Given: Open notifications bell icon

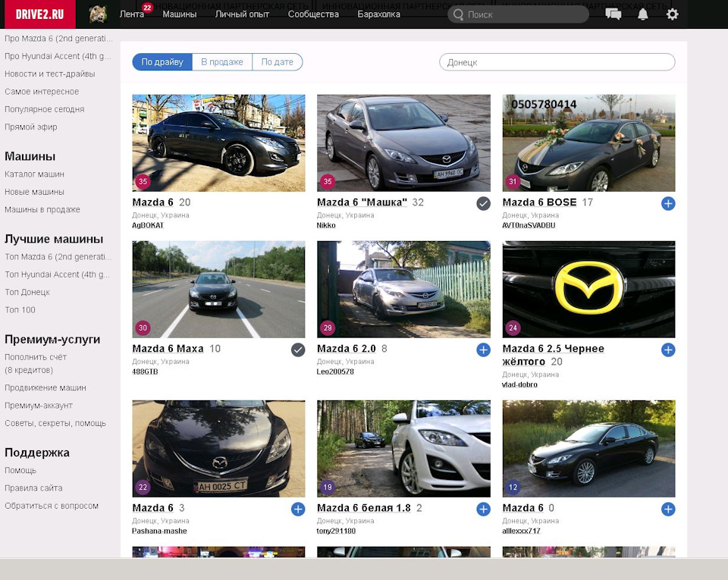Looking at the screenshot, I should 642,14.
